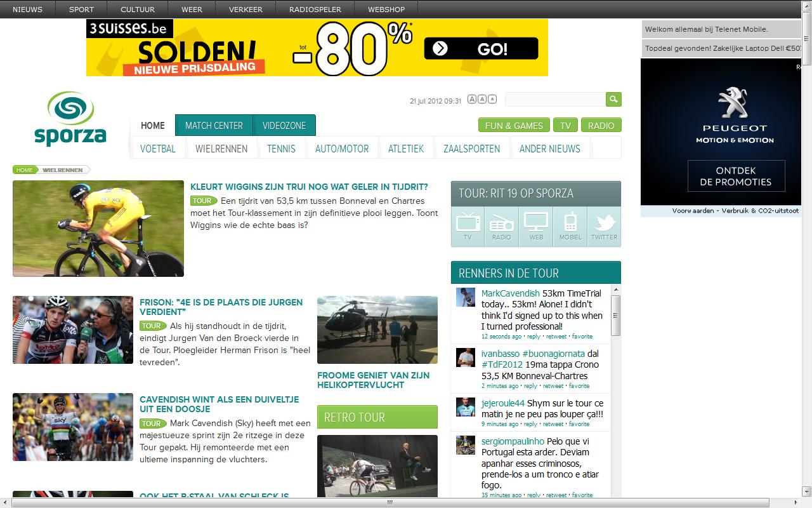This screenshot has width=812, height=508.
Task: Click the GO! arrow on 3Suisses banner
Action: pos(481,49)
